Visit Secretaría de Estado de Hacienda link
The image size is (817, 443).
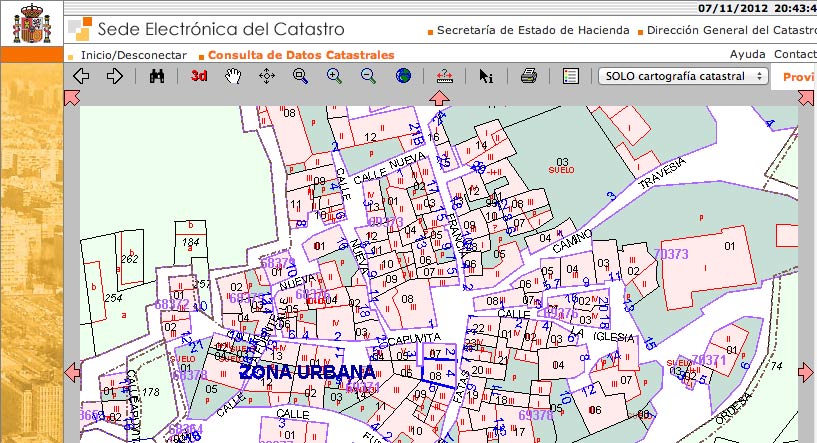pos(533,31)
